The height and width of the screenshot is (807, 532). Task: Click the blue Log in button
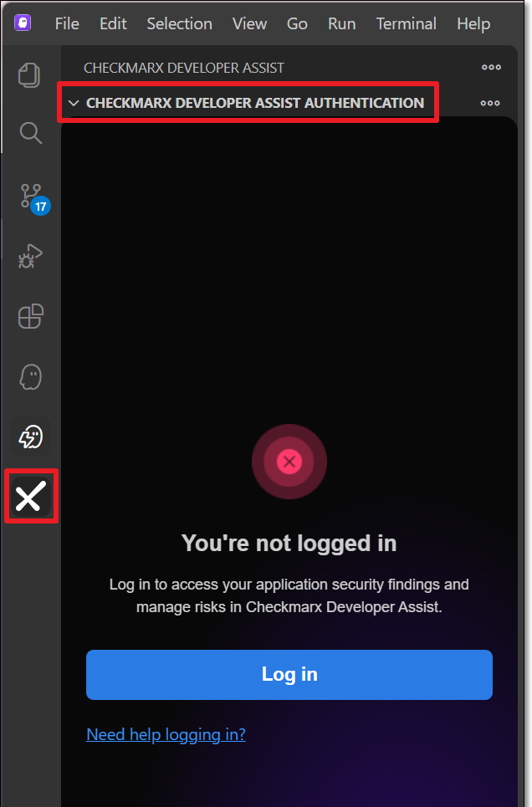coord(289,674)
